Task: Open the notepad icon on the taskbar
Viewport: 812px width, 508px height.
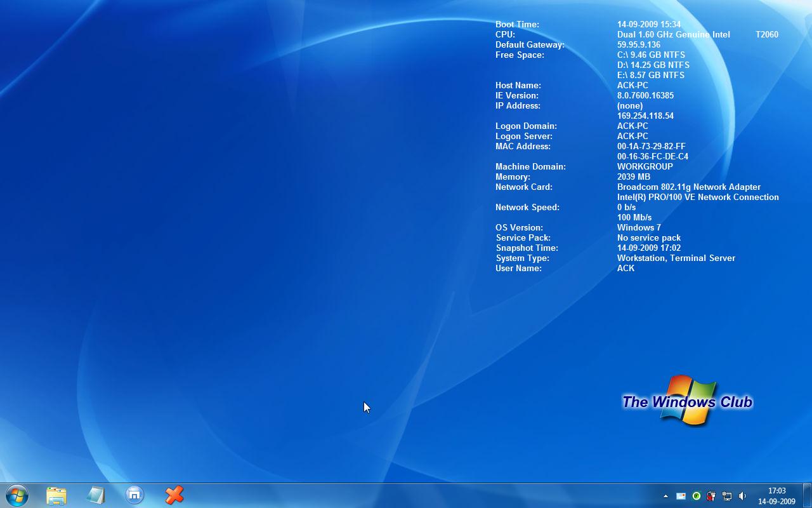Action: 96,495
